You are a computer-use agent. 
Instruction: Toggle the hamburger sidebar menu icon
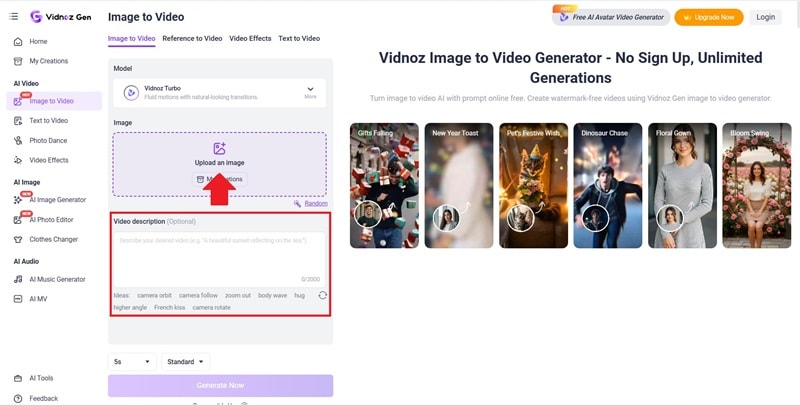(14, 16)
